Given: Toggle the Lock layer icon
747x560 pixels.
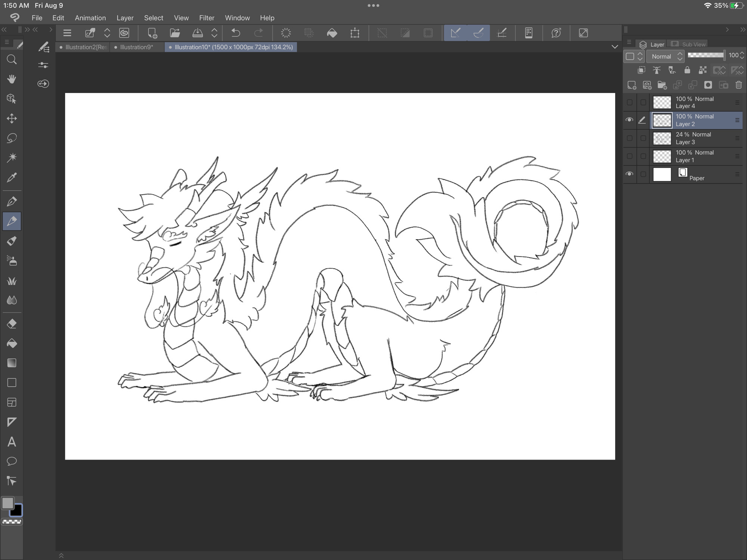Looking at the screenshot, I should (687, 70).
